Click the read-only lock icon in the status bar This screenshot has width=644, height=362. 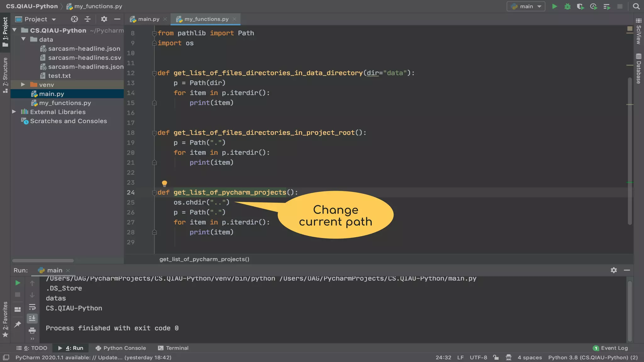496,357
